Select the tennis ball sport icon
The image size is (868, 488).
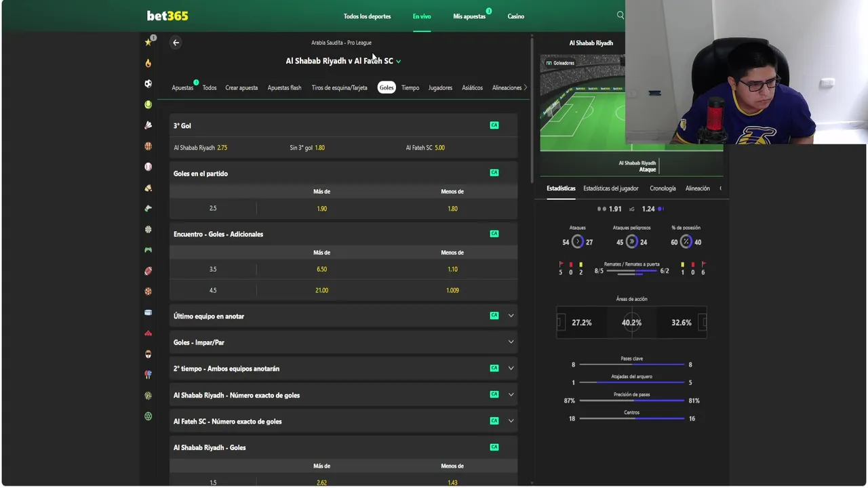148,104
